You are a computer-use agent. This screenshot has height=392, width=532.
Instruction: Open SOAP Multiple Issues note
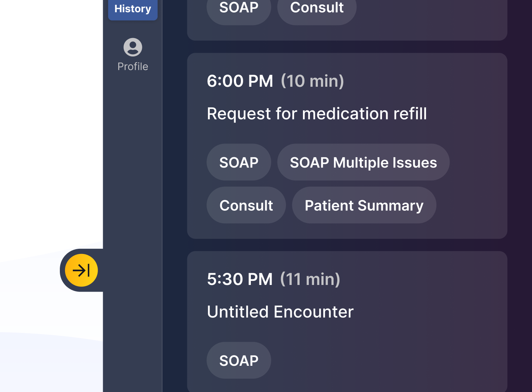click(363, 162)
